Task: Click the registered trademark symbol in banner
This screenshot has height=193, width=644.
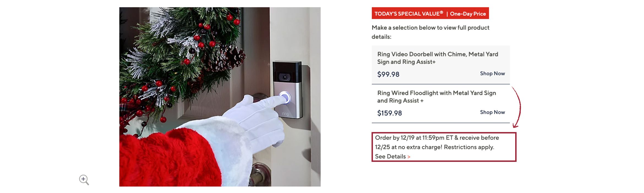Action: (441, 12)
